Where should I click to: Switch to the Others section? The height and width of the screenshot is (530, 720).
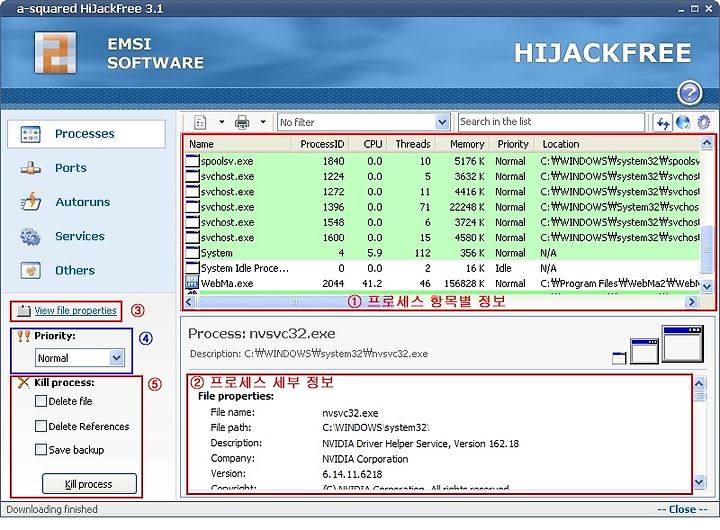(x=75, y=271)
